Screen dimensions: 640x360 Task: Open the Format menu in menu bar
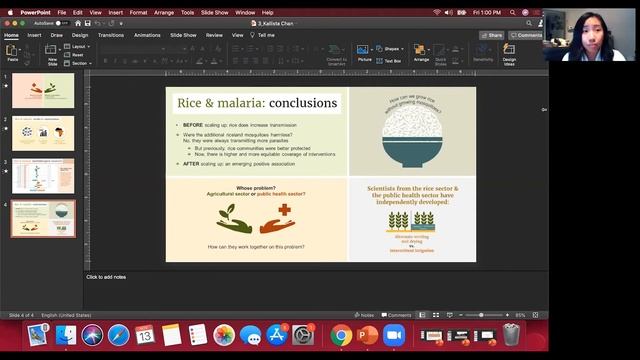coord(138,13)
